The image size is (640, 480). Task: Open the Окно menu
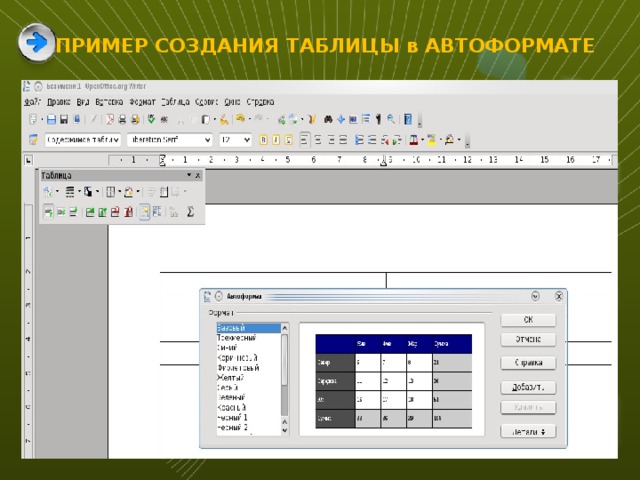232,102
